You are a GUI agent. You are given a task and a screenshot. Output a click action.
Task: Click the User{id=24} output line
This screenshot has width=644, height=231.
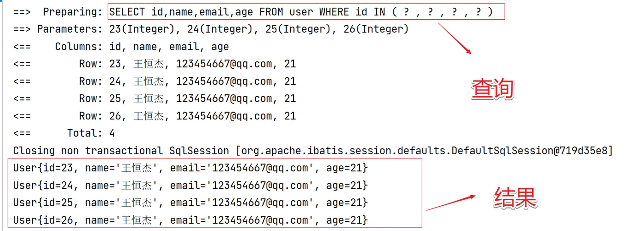pos(190,186)
